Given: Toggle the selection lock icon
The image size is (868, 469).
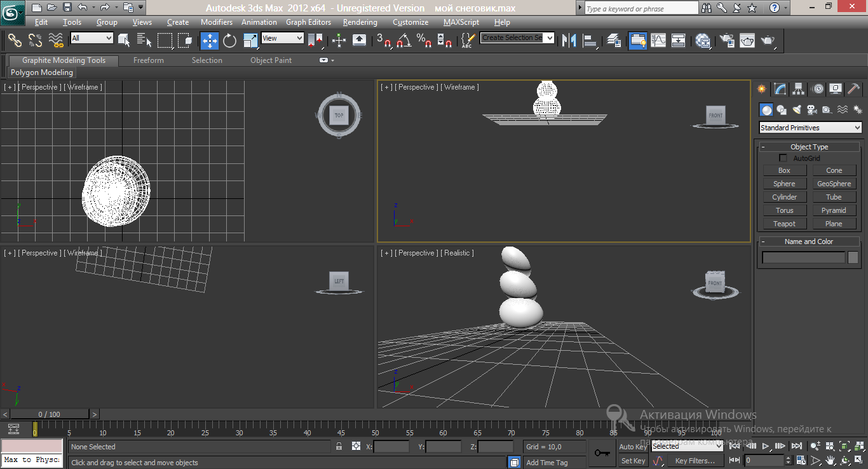Looking at the screenshot, I should 339,447.
